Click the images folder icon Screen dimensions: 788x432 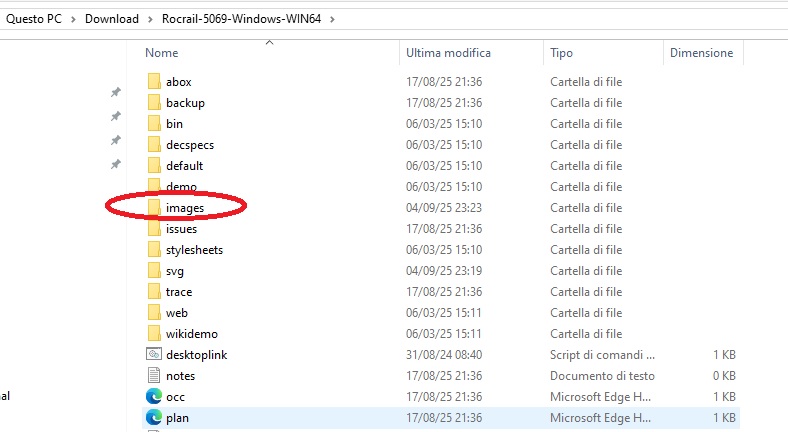point(154,208)
